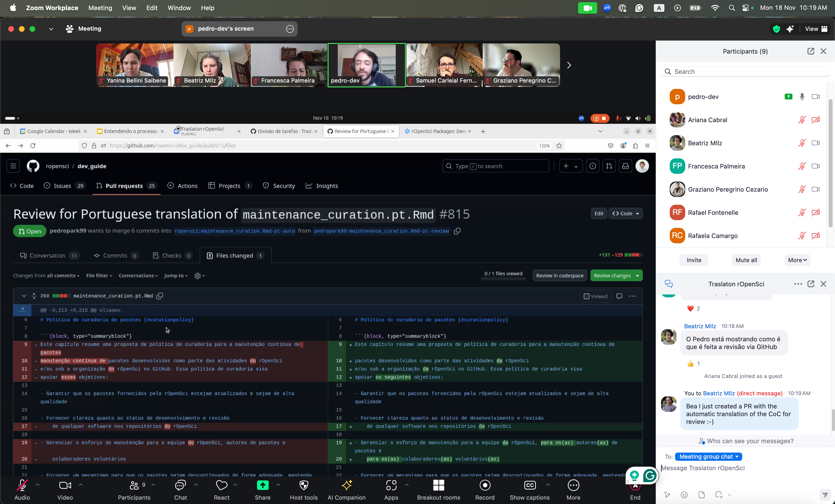Toggle Rafaela Camargo's microphone icon
This screenshot has height=504, width=835.
click(x=802, y=236)
